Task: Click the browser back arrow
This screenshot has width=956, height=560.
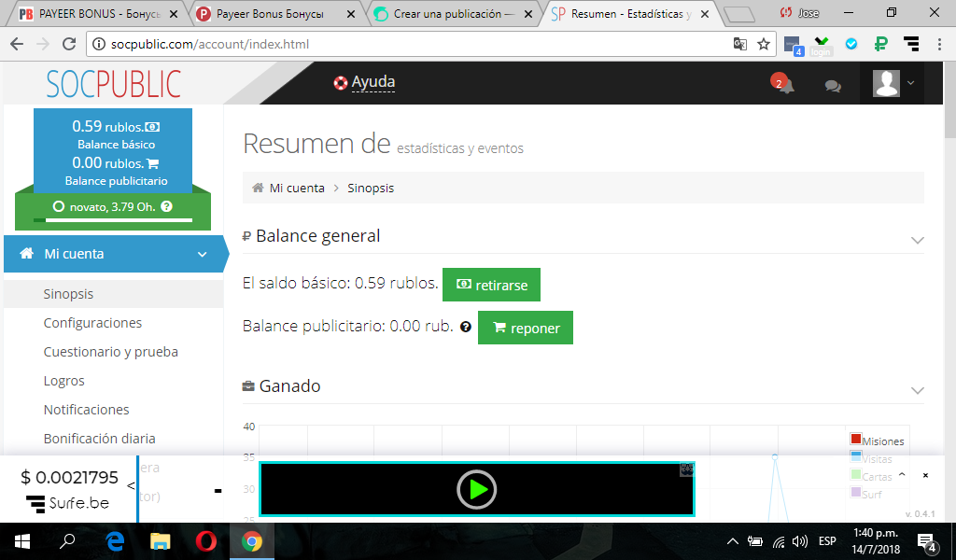Action: (x=17, y=44)
